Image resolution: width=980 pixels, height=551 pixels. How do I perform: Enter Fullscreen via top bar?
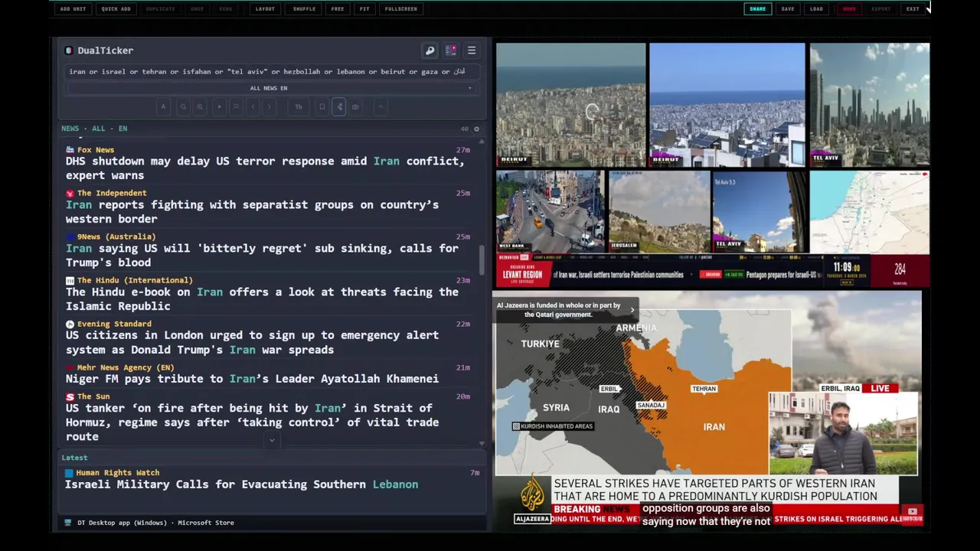[x=401, y=9]
